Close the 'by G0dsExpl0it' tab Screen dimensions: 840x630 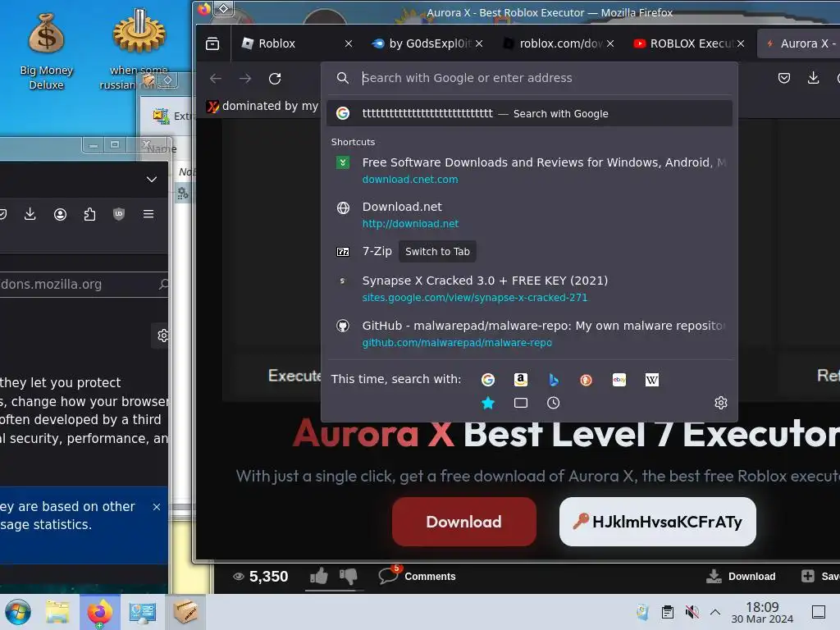pos(479,43)
